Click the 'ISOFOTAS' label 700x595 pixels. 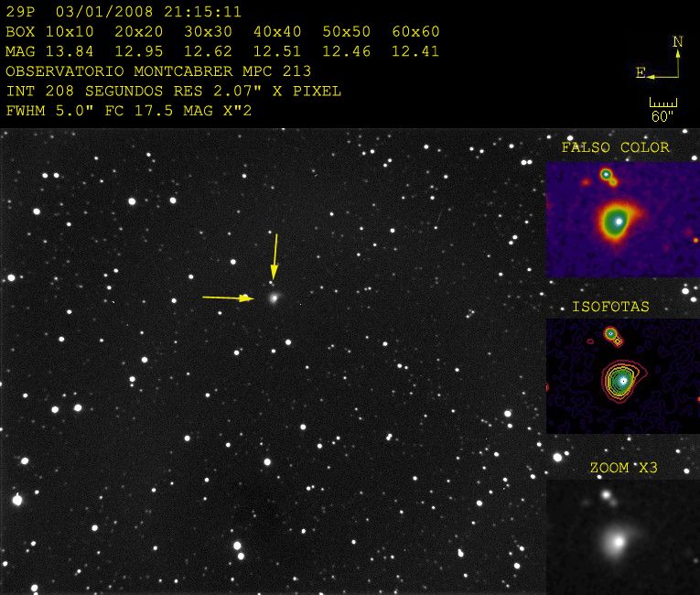[610, 307]
